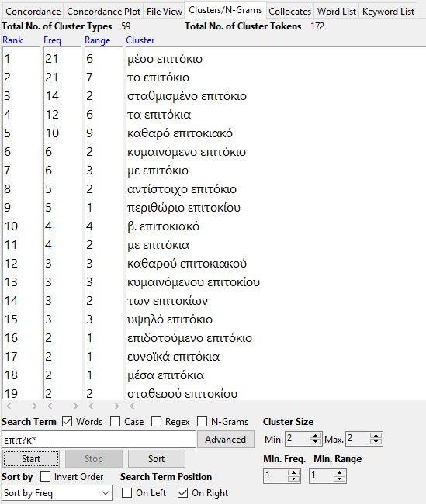The image size is (426, 504).
Task: Select cluster 'σταθερού επιτοκίου'
Action: click(x=182, y=394)
